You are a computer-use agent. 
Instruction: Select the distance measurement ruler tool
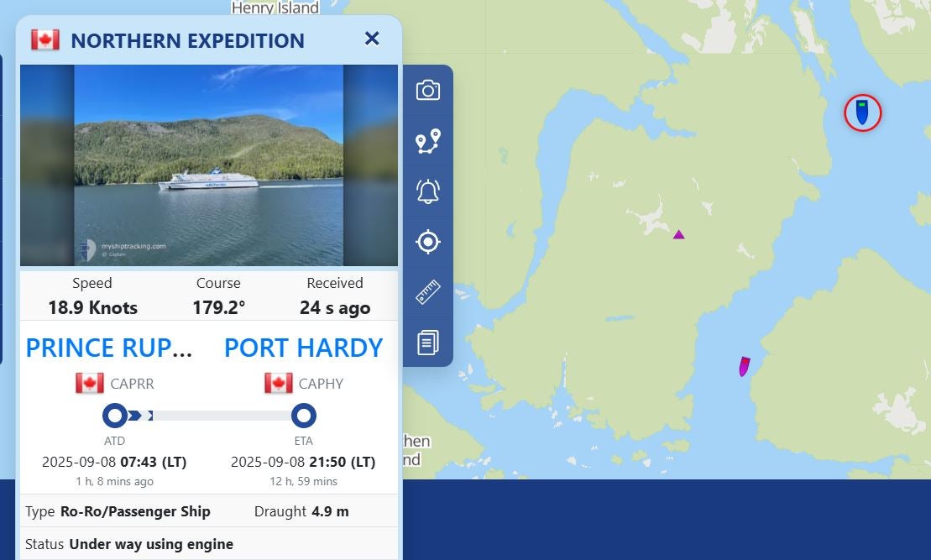tap(427, 291)
